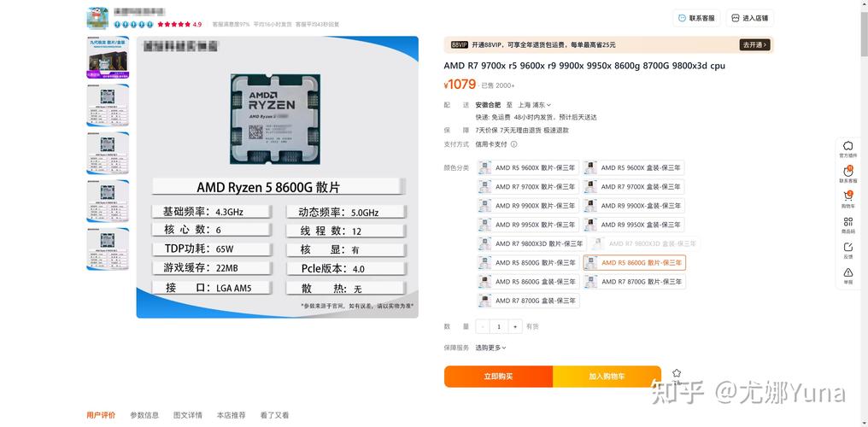Image resolution: width=868 pixels, height=427 pixels.
Task: Select the fourth product thumbnail
Action: pos(108,202)
